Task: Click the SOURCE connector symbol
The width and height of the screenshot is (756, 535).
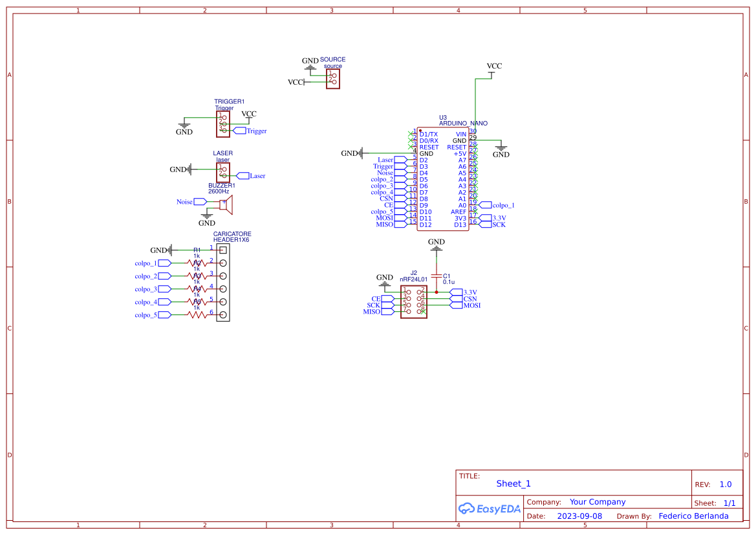Action: click(332, 79)
